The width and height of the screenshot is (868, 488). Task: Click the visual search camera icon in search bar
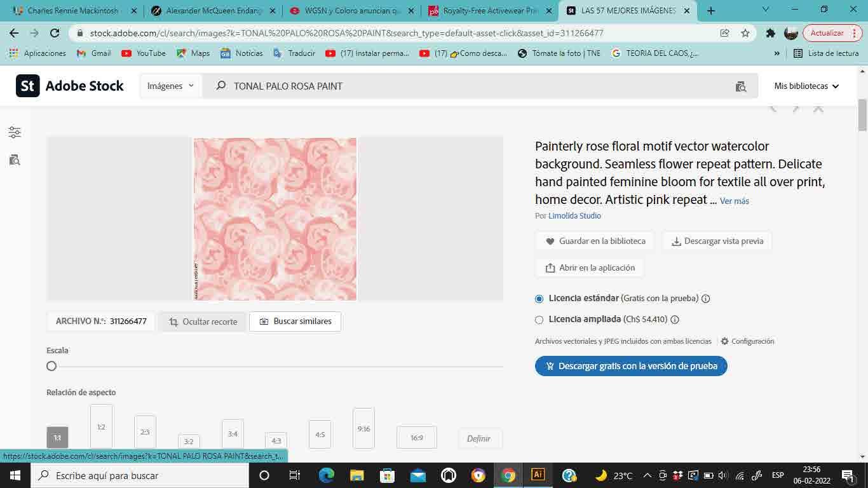tap(740, 86)
